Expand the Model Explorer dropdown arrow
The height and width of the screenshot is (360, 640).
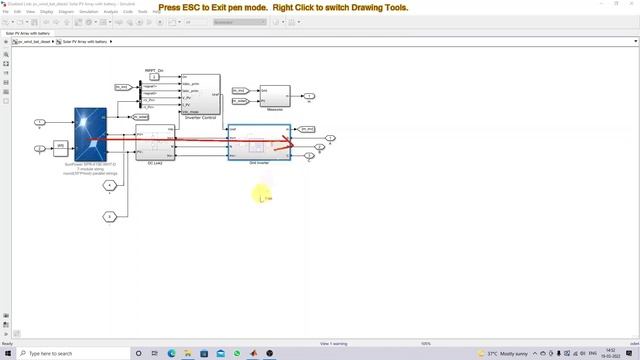pos(110,22)
